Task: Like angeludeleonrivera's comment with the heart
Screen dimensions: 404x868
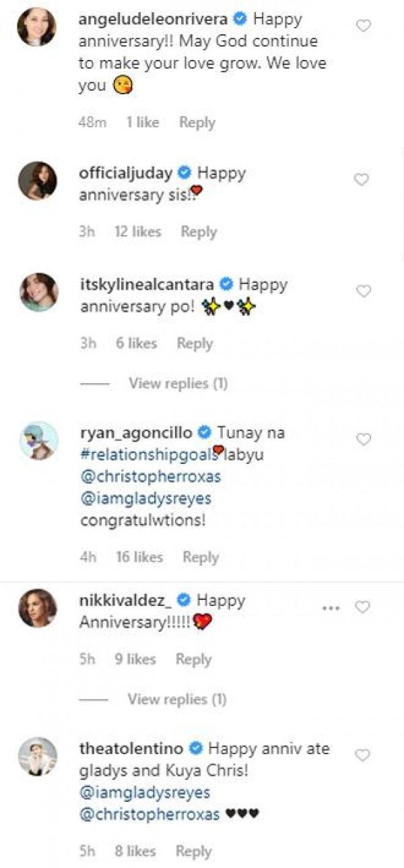Action: point(363,26)
